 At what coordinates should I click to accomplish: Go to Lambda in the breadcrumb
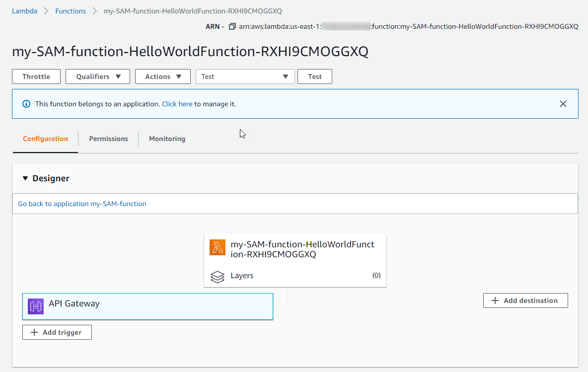click(25, 11)
